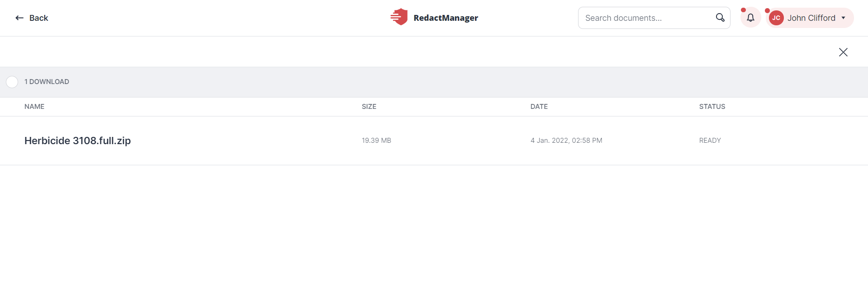Open the John Clifford user menu
The width and height of the screenshot is (868, 291).
(x=810, y=18)
